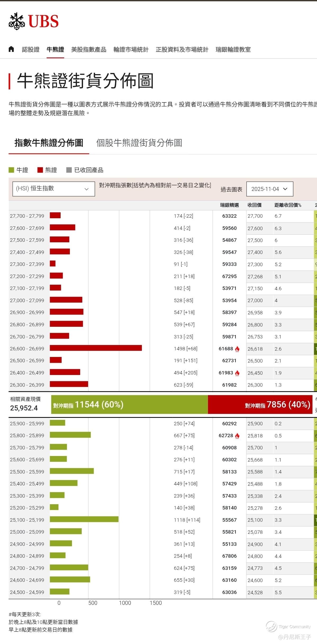Image resolution: width=317 pixels, height=644 pixels.
Task: Click green bar for 25,100 - 25,199
Action: [x=84, y=519]
